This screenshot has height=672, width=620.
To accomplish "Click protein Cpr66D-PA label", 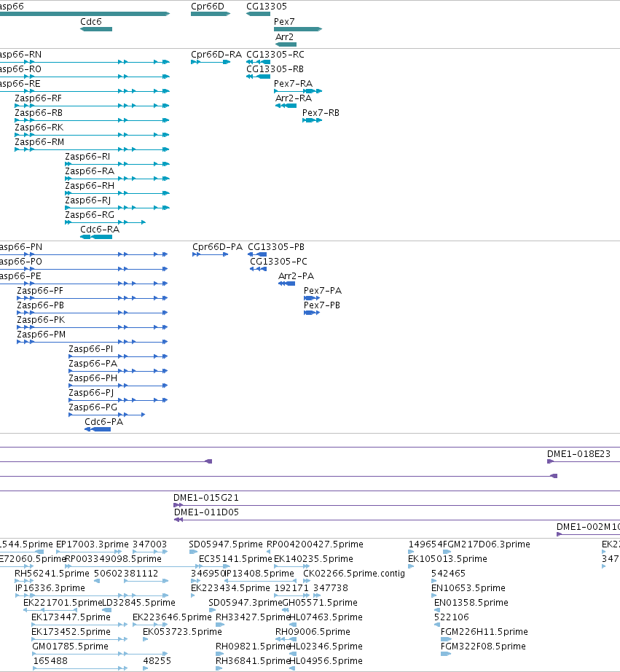I will pos(217,247).
